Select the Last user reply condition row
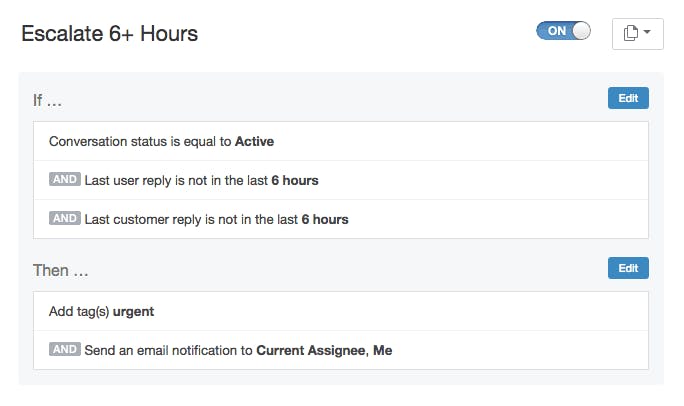The height and width of the screenshot is (406, 684). 340,181
